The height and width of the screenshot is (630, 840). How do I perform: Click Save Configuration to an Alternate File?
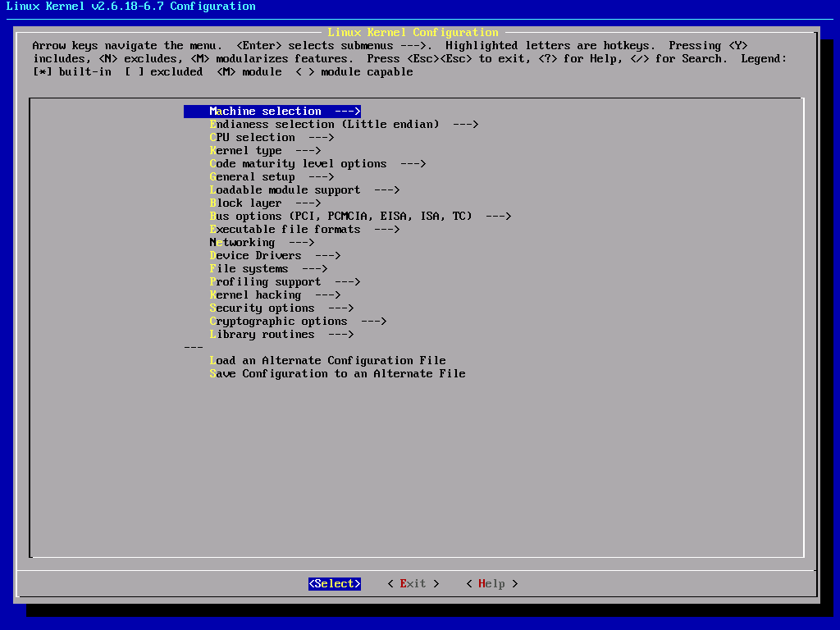coord(337,374)
